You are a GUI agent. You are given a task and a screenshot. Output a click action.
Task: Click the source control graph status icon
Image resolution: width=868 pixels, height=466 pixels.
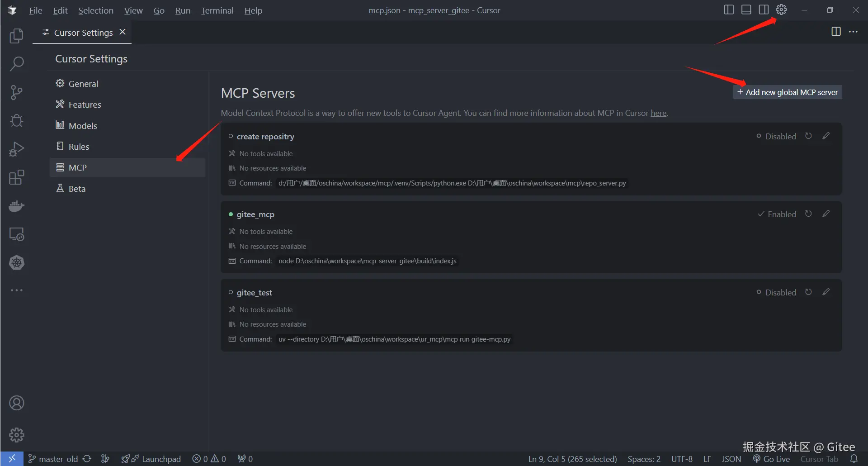tap(105, 459)
